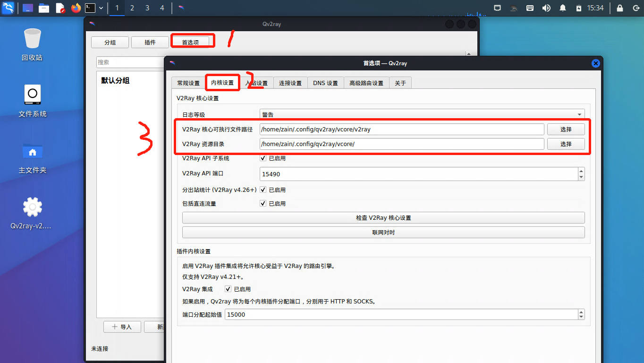Open the volume control icon
Screen dimensions: 644x363
click(x=546, y=8)
